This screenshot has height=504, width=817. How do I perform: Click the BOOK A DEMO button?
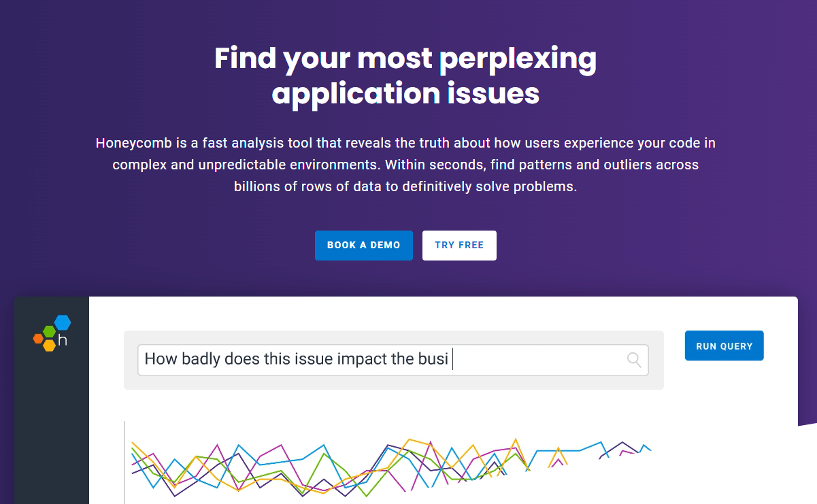[x=363, y=246]
